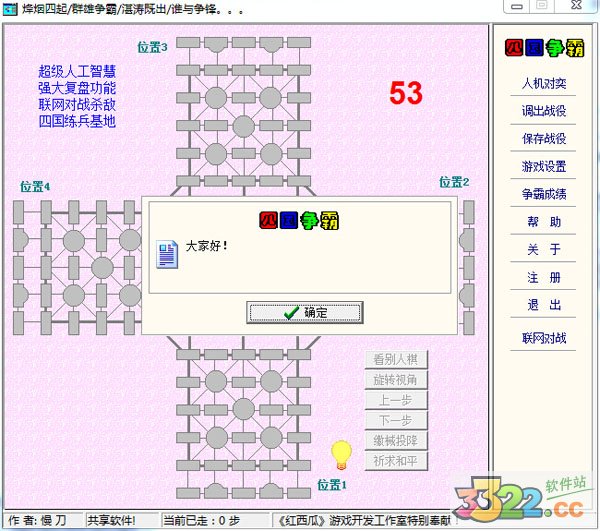
Task: Click the 作者 status bar entry
Action: coord(43,520)
